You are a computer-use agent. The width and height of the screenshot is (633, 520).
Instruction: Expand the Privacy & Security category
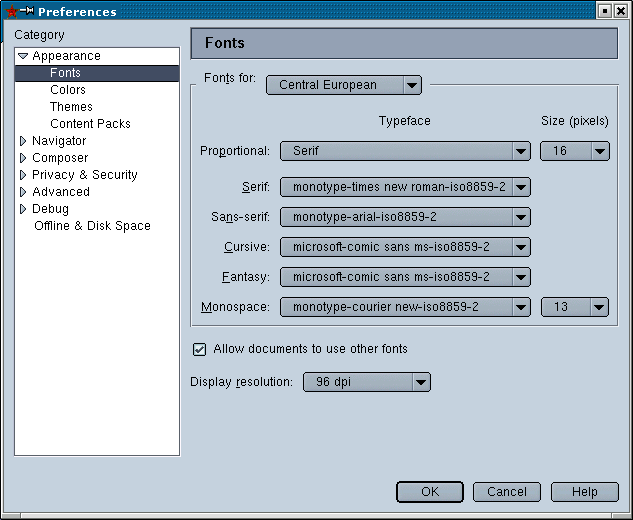[23, 175]
